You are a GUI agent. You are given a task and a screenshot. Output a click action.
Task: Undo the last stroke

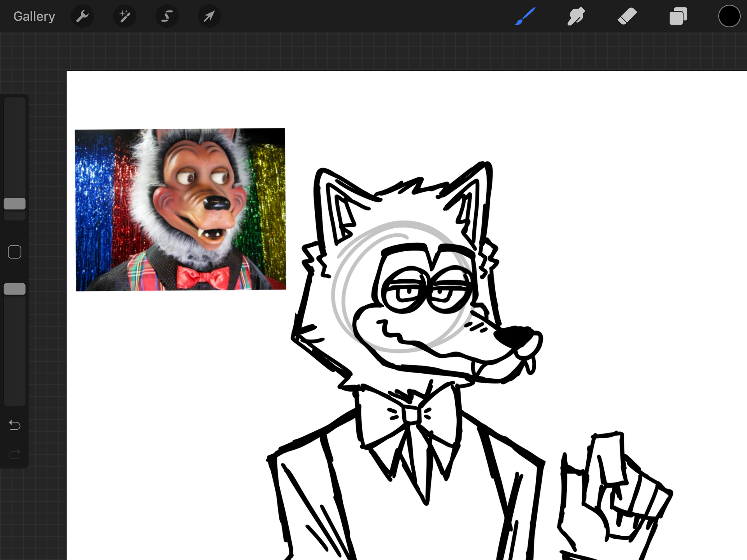[15, 425]
